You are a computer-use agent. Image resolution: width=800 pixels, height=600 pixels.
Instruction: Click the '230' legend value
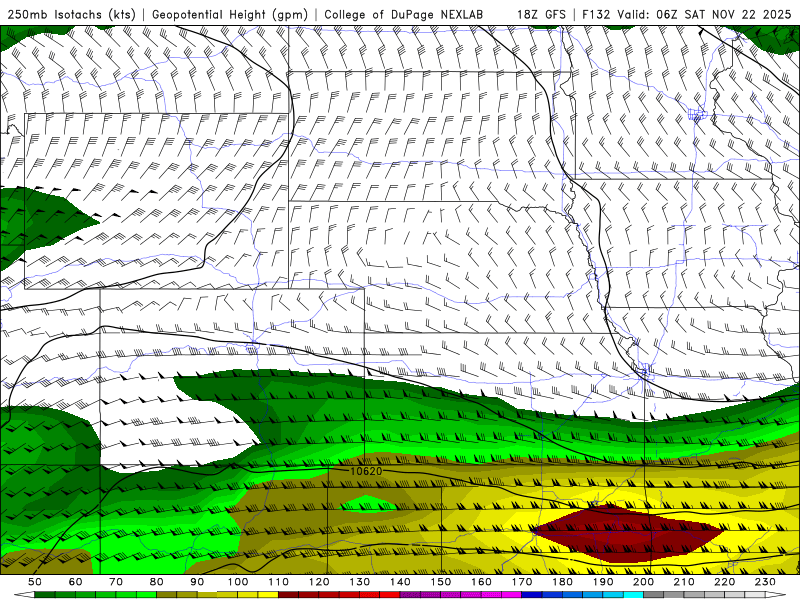coord(765,582)
